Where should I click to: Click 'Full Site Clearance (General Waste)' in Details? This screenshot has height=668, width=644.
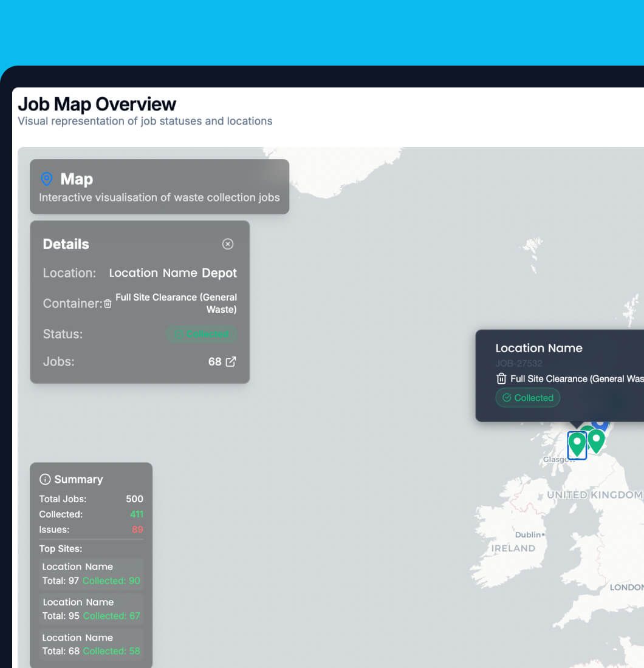click(176, 303)
